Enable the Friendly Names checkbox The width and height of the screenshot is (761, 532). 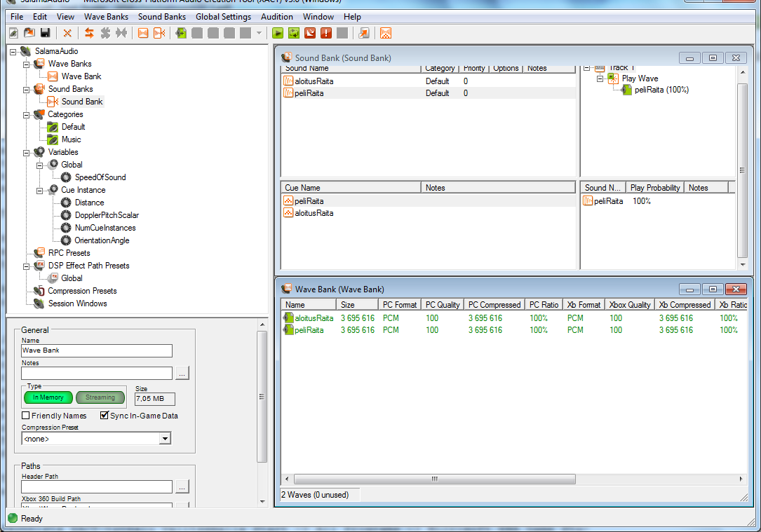(x=26, y=416)
